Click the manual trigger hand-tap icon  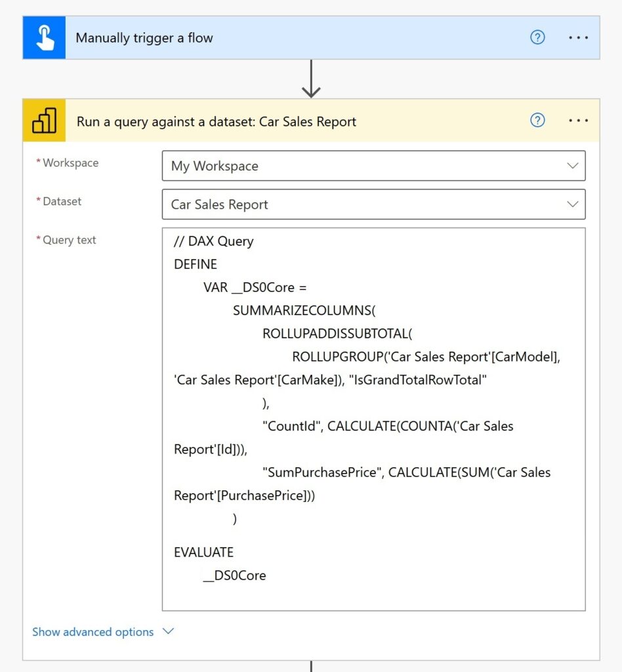tap(44, 37)
